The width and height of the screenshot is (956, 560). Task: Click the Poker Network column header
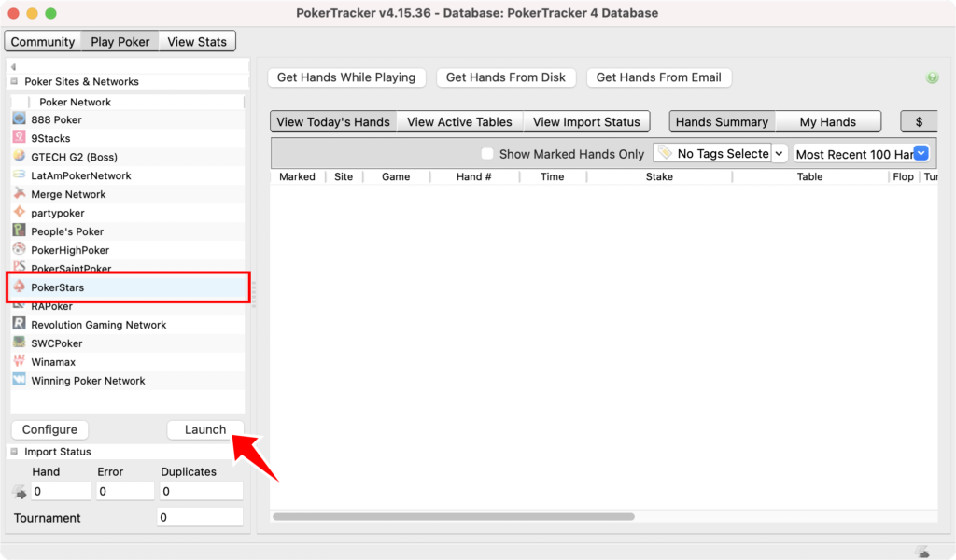(135, 102)
